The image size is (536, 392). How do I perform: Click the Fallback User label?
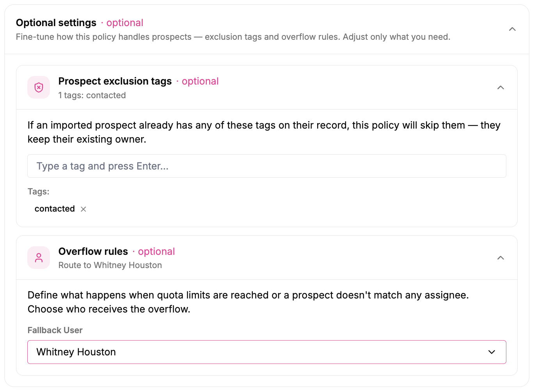(x=55, y=330)
